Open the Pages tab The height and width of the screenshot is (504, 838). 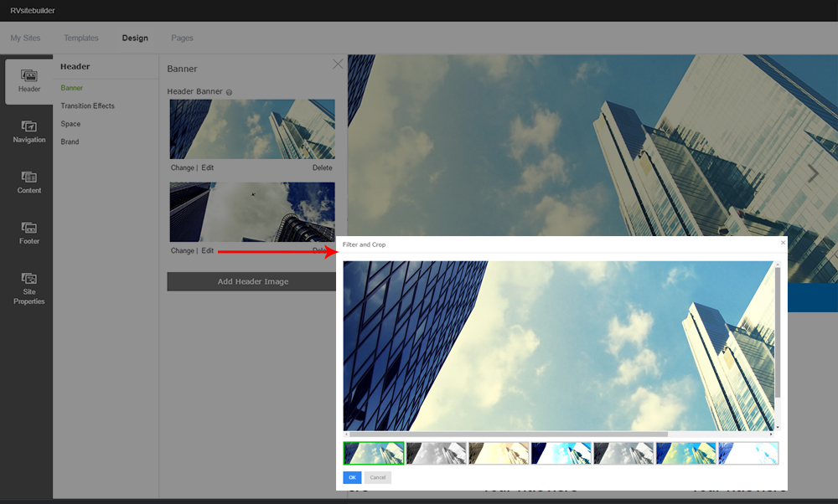(182, 38)
